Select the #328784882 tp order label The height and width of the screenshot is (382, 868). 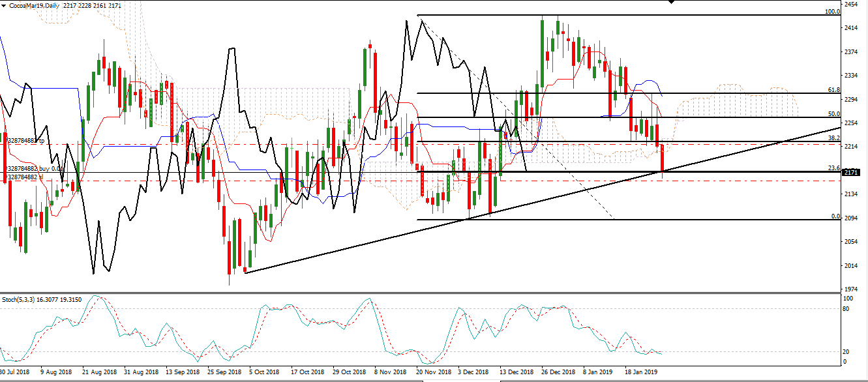[x=23, y=140]
